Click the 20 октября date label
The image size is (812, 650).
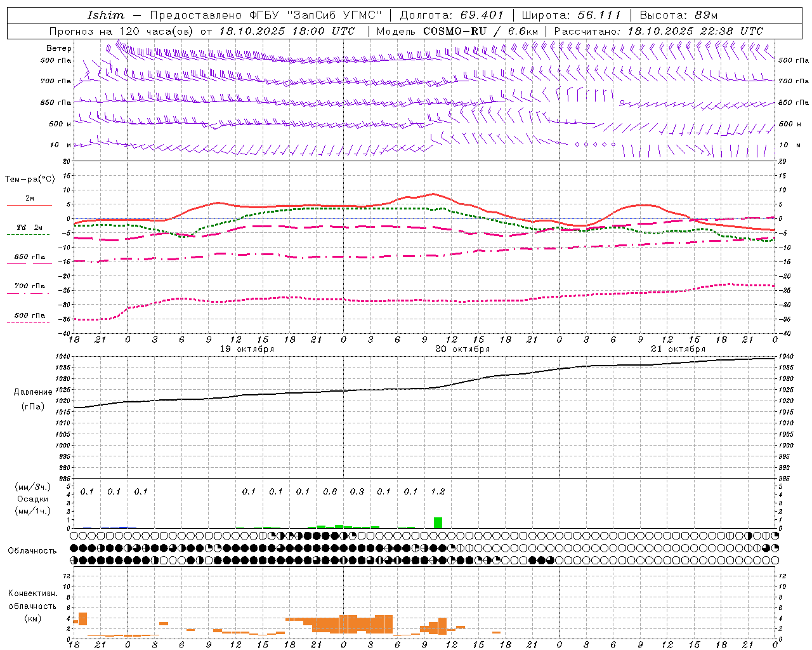462,349
